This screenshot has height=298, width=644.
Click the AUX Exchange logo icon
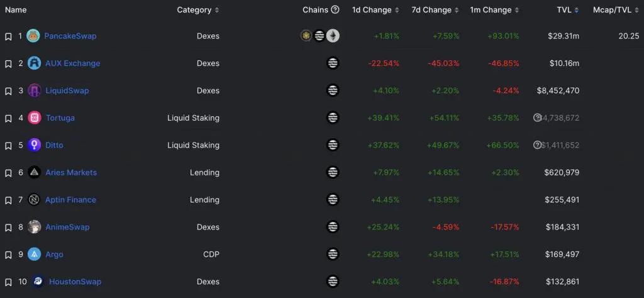point(34,63)
